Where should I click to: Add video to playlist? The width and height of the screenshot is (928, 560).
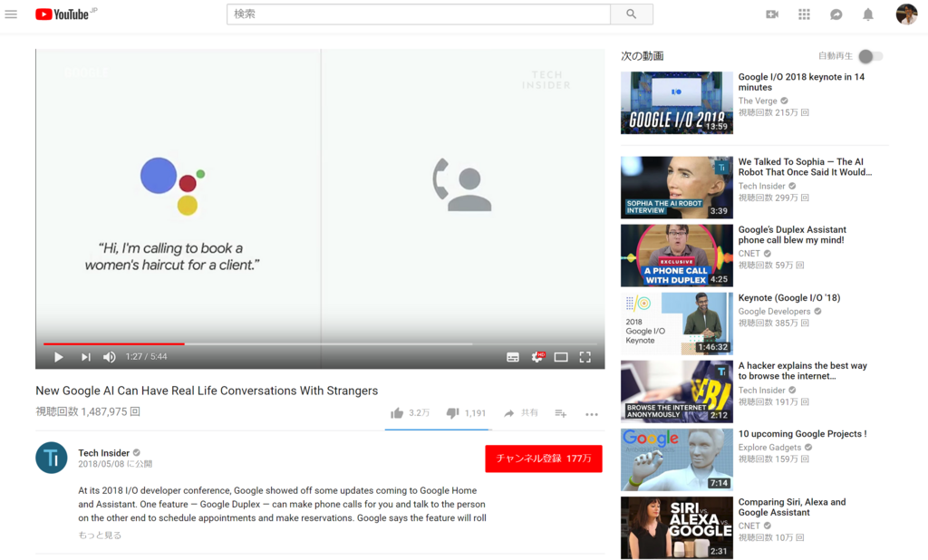[560, 413]
